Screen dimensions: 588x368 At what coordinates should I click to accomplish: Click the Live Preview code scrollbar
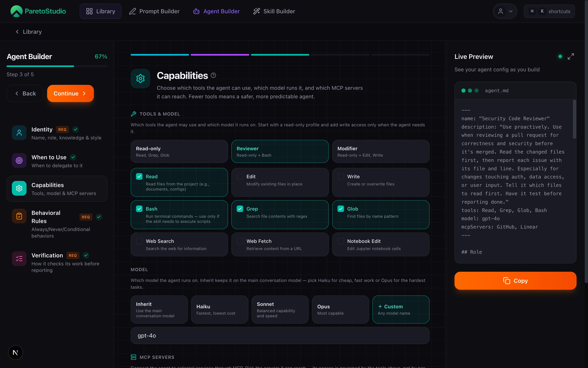[x=574, y=119]
